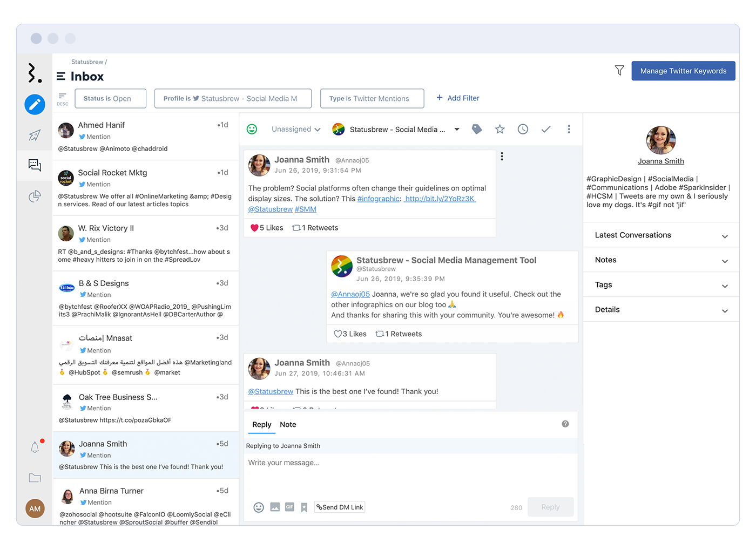Open Mnasat conversation

pyautogui.click(x=146, y=355)
